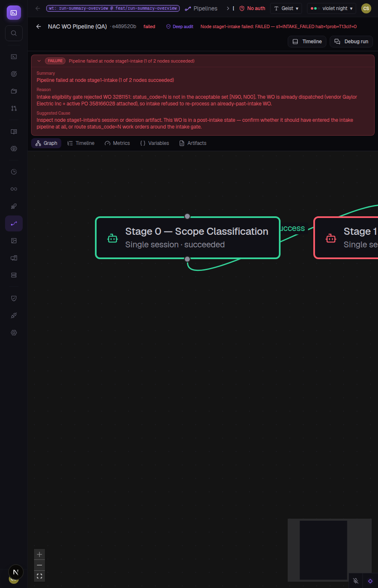378x588 pixels.
Task: Open the plug integrations sidebar icon
Action: point(14,315)
